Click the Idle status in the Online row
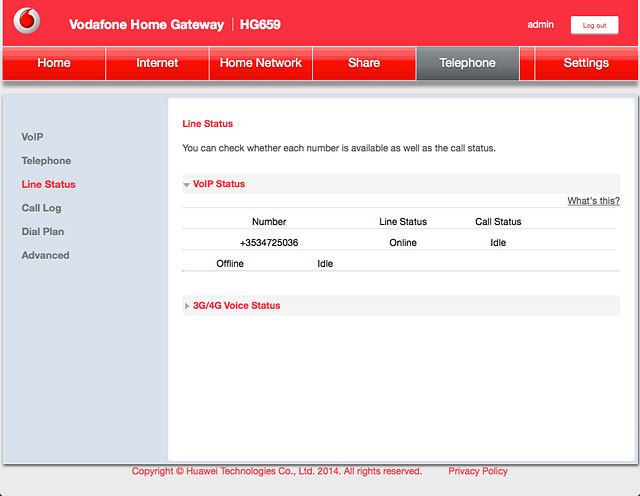This screenshot has height=496, width=640. tap(498, 242)
